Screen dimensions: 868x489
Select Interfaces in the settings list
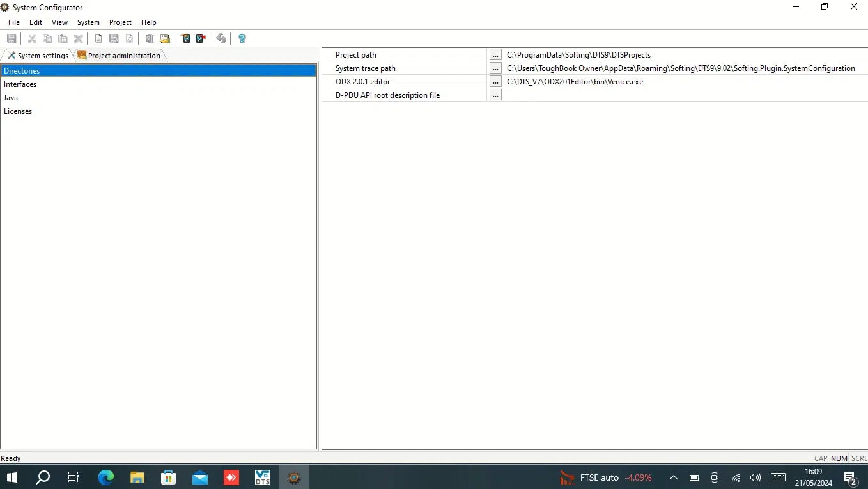click(x=20, y=84)
